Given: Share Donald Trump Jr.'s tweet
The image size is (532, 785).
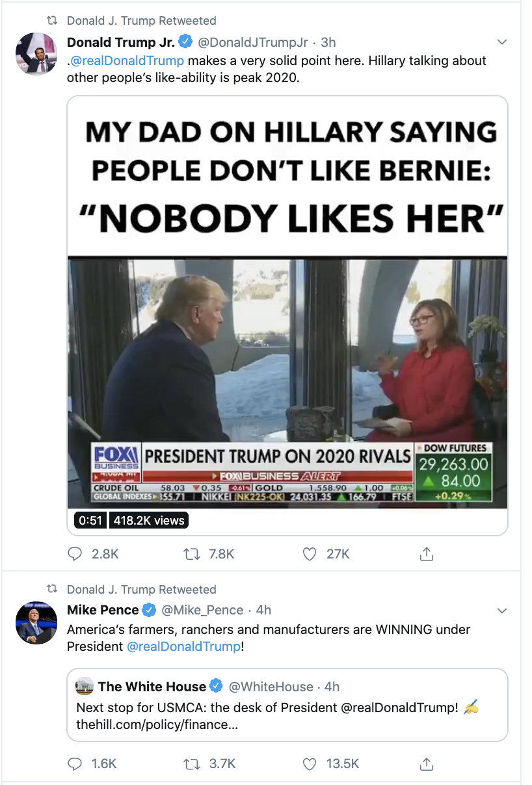Looking at the screenshot, I should click(x=427, y=554).
